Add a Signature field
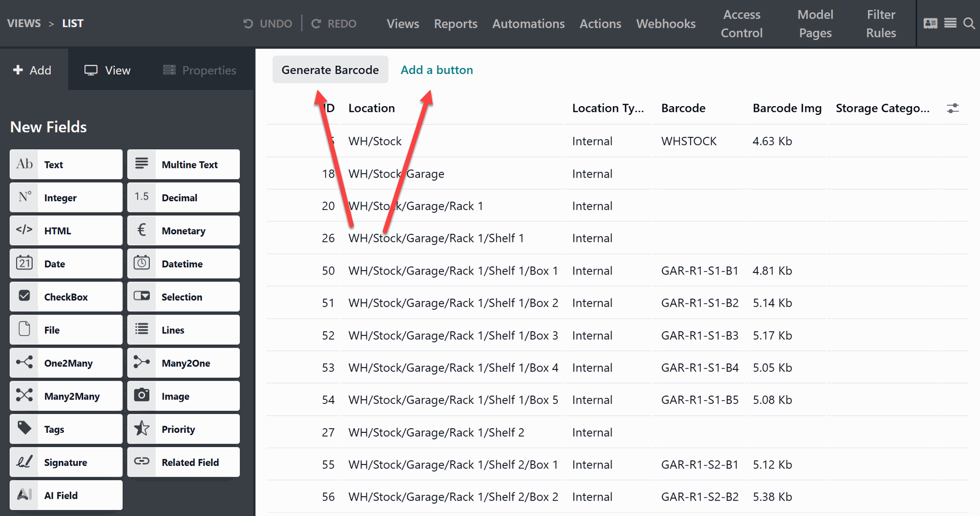Viewport: 980px width, 516px height. click(66, 462)
